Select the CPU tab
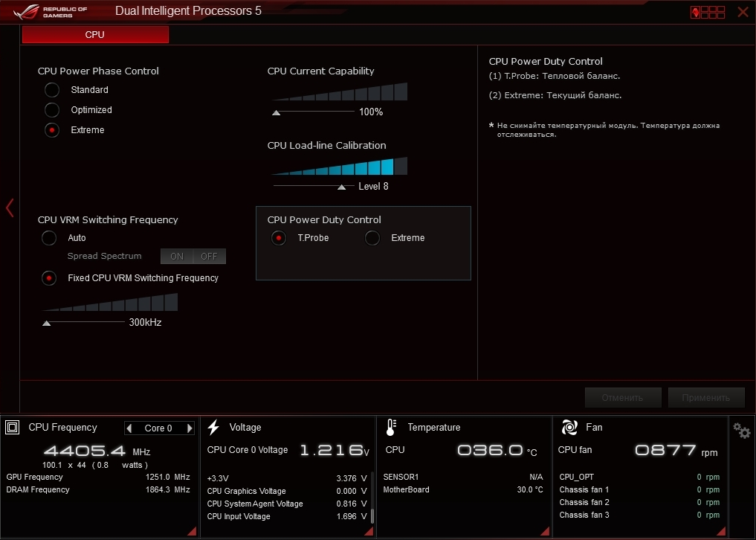Viewport: 756px width, 540px height. 95,34
